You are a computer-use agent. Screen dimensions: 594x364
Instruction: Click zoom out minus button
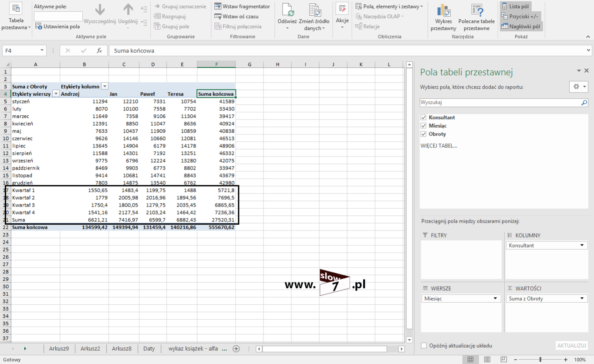(516, 360)
